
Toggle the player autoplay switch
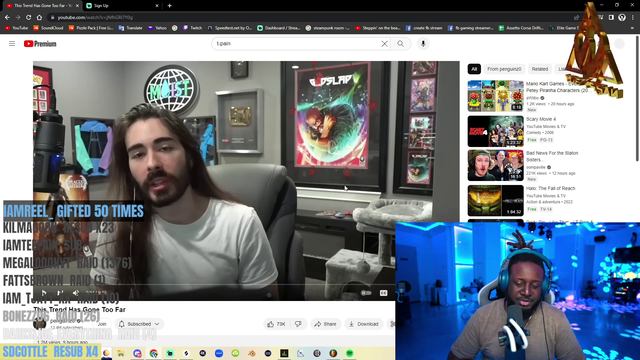[x=366, y=293]
